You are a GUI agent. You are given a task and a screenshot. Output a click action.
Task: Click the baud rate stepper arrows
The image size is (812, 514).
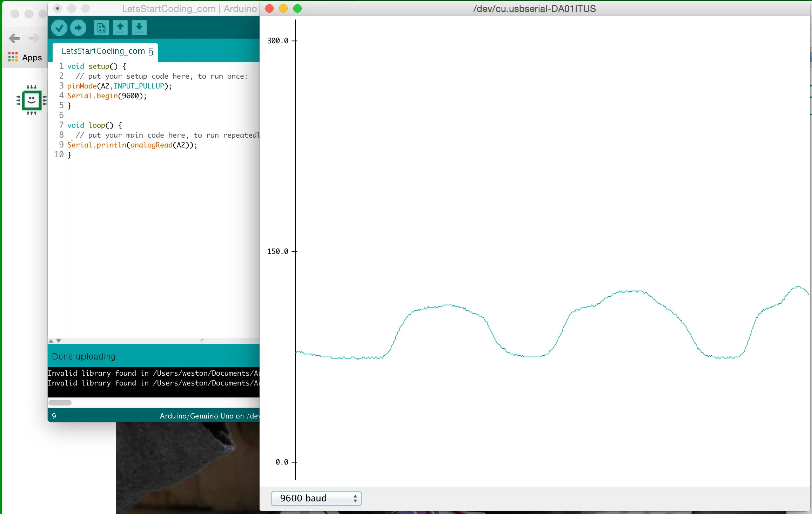point(355,498)
